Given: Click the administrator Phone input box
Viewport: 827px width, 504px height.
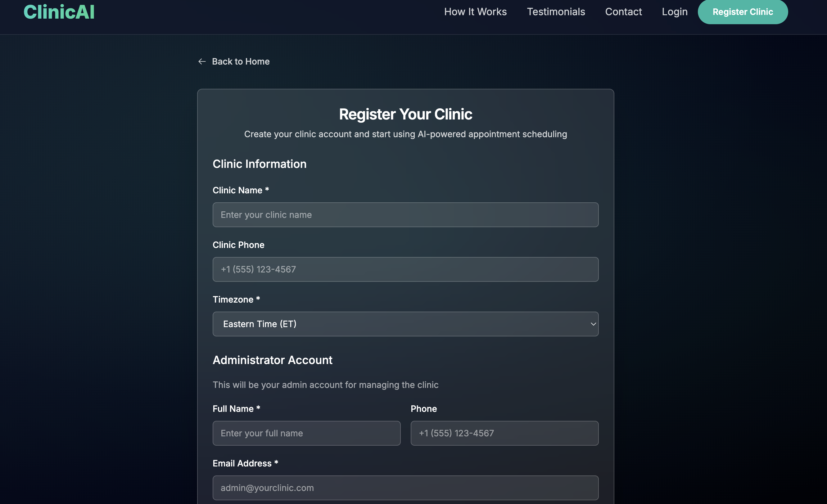Looking at the screenshot, I should tap(504, 433).
